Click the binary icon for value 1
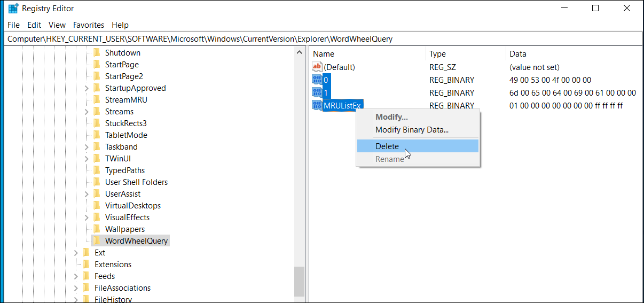 [x=317, y=92]
